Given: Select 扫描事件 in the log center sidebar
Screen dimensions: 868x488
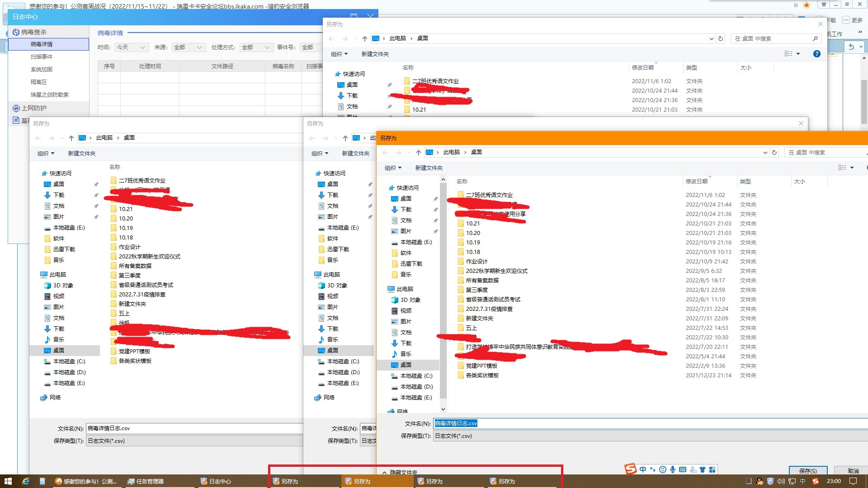Looking at the screenshot, I should (x=42, y=56).
